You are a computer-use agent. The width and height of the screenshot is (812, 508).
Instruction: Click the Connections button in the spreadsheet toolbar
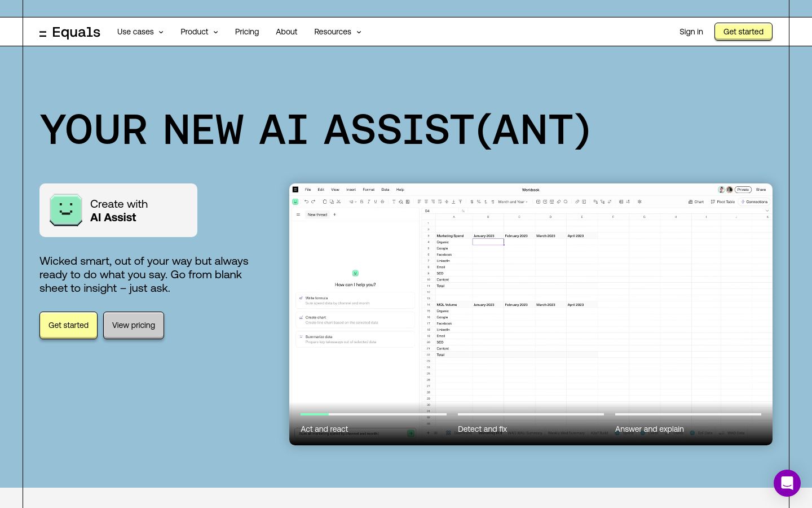coord(754,202)
